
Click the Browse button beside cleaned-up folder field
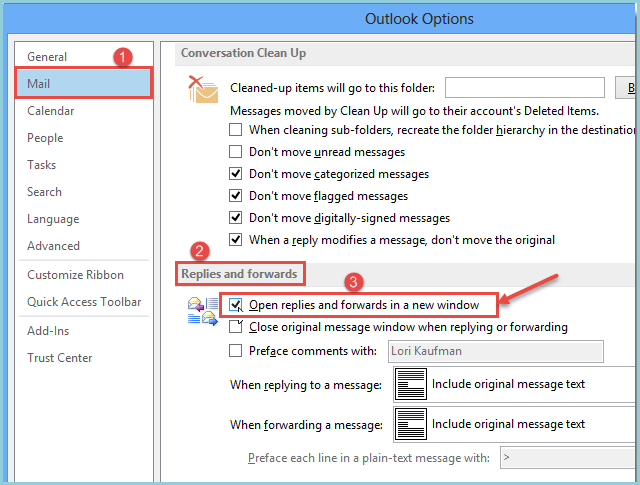click(x=626, y=87)
